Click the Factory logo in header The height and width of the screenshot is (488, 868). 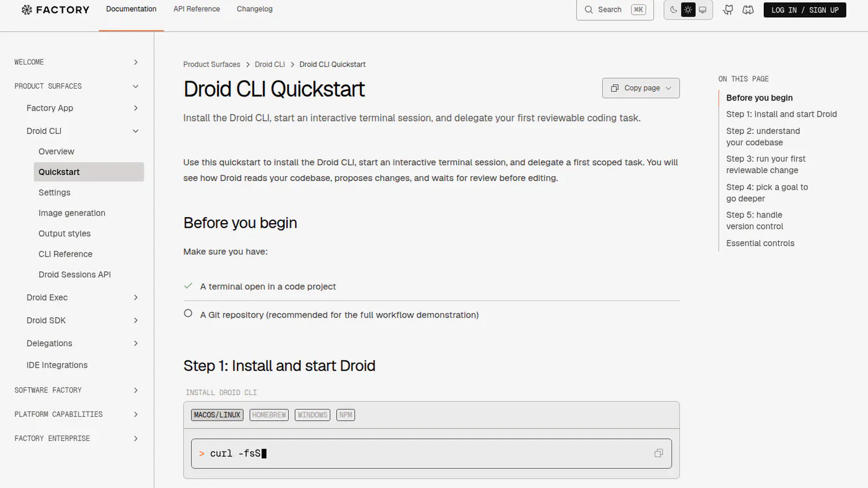click(x=55, y=9)
